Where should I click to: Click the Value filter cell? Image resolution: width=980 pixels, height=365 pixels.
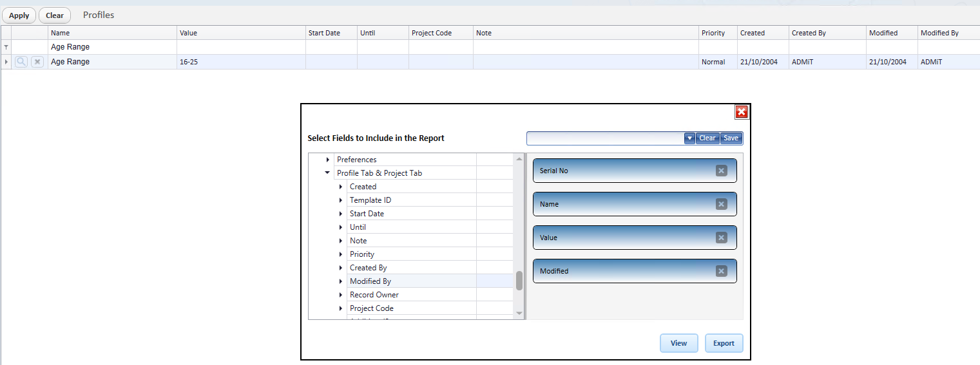pyautogui.click(x=242, y=47)
